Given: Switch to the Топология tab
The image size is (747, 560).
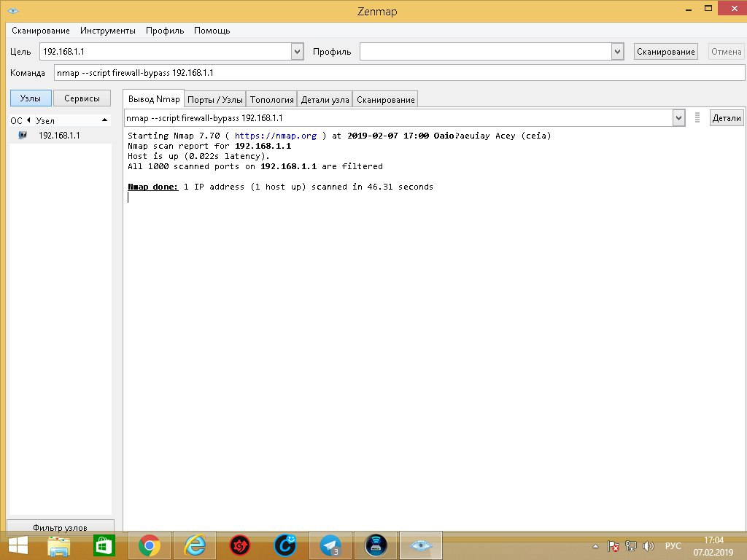Looking at the screenshot, I should coord(271,99).
